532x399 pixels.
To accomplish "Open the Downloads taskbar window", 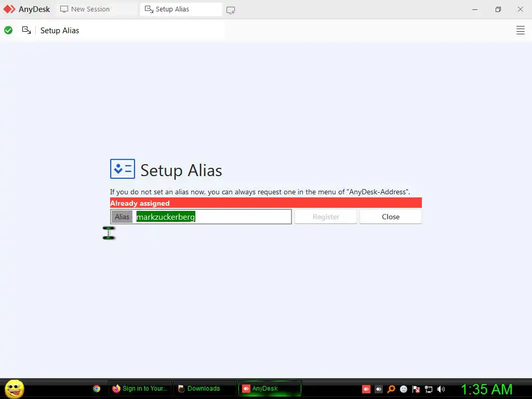I will click(x=205, y=389).
